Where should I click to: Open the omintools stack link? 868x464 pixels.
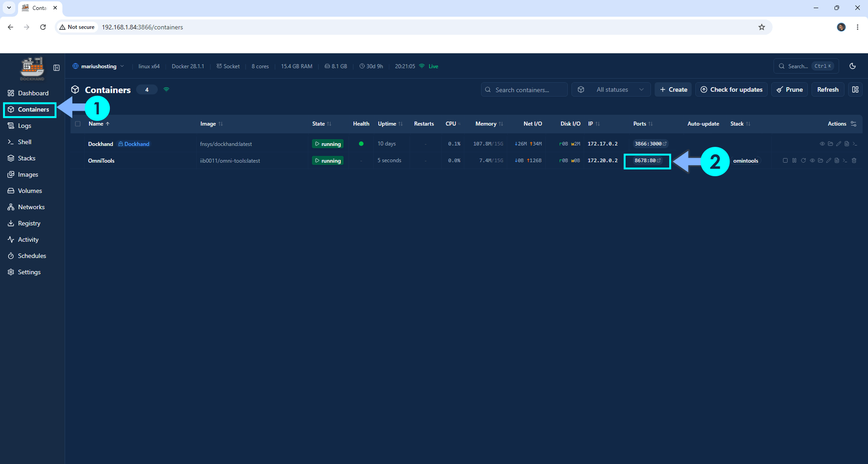point(745,160)
